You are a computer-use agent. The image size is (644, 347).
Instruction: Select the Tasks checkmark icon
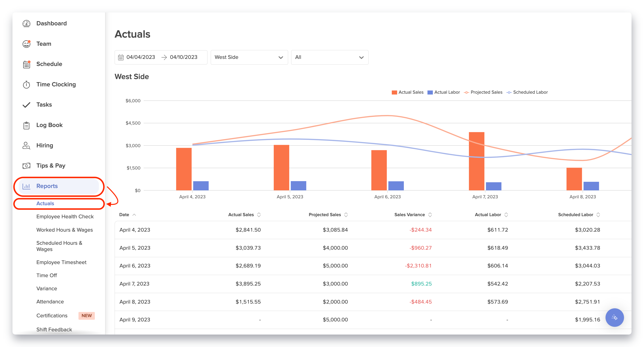tap(26, 105)
